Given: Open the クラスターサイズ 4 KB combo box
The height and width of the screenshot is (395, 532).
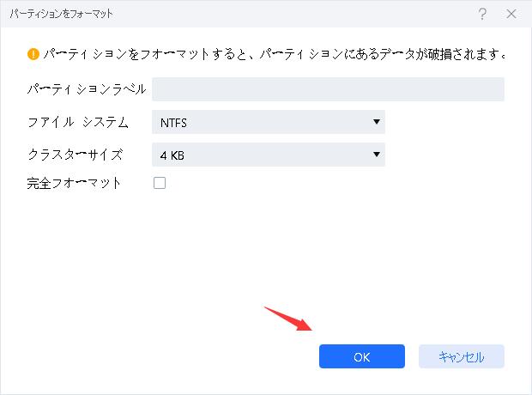Looking at the screenshot, I should 269,155.
